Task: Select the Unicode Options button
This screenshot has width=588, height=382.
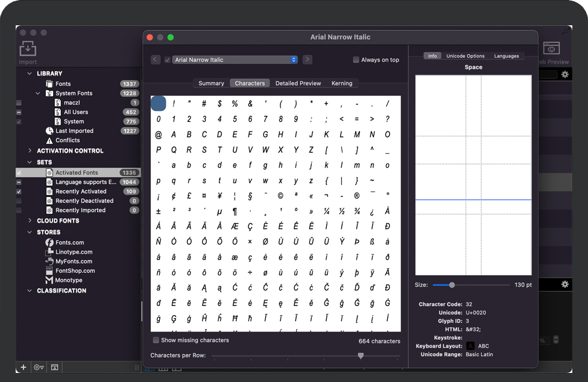Action: coord(465,56)
